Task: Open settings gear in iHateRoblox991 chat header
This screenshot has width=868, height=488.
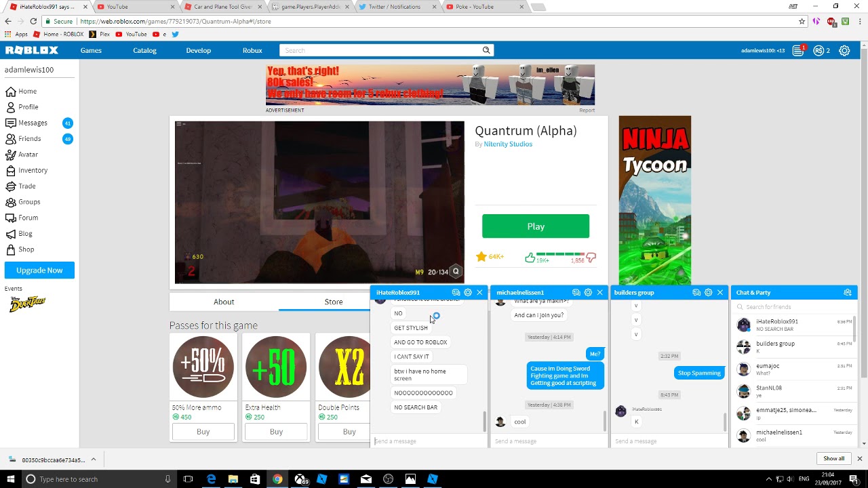Action: [468, 292]
